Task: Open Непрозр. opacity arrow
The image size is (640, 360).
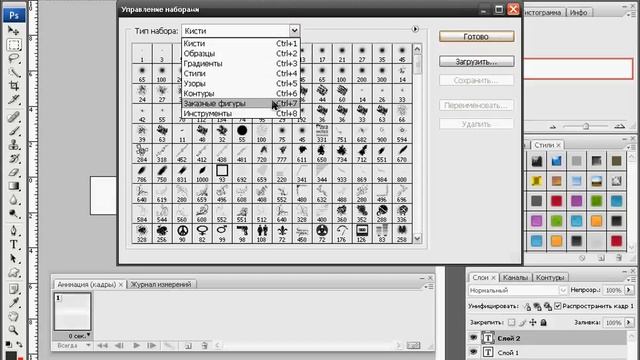Action: point(629,290)
